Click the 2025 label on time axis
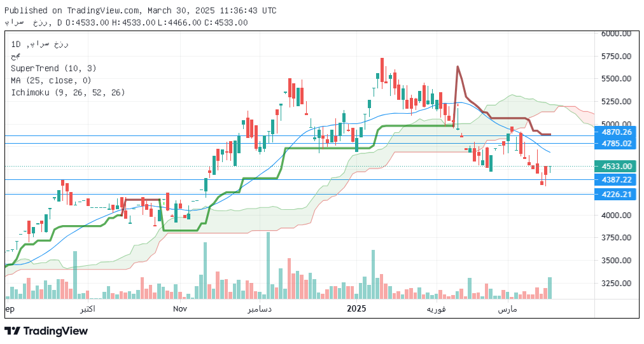The height and width of the screenshot is (344, 644). pos(356,308)
